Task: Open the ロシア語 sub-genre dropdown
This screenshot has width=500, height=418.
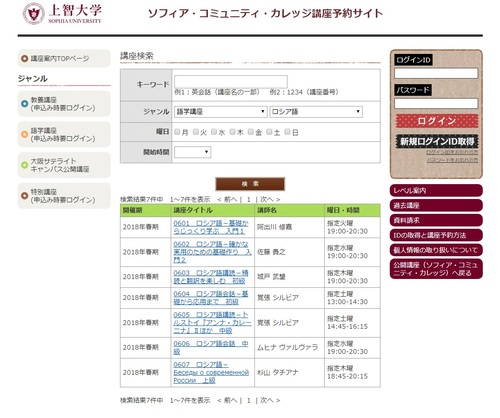Action: [x=316, y=112]
